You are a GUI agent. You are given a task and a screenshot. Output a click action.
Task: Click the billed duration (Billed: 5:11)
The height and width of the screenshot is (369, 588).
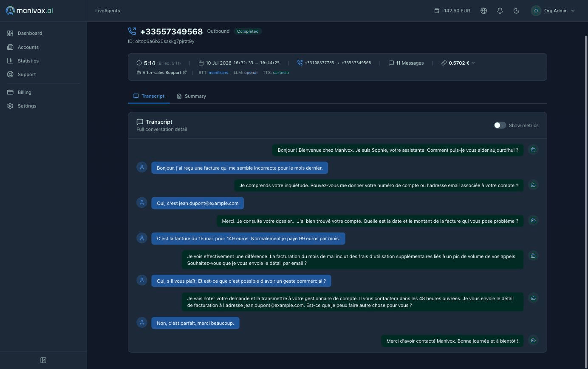pos(169,63)
